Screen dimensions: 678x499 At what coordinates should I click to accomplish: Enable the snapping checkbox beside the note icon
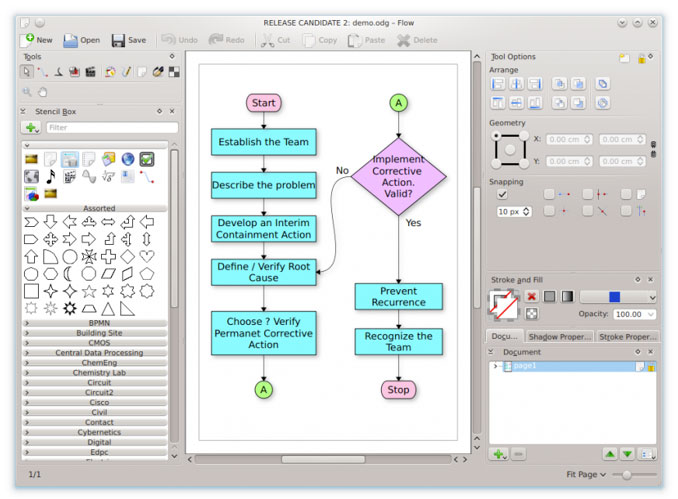(626, 195)
